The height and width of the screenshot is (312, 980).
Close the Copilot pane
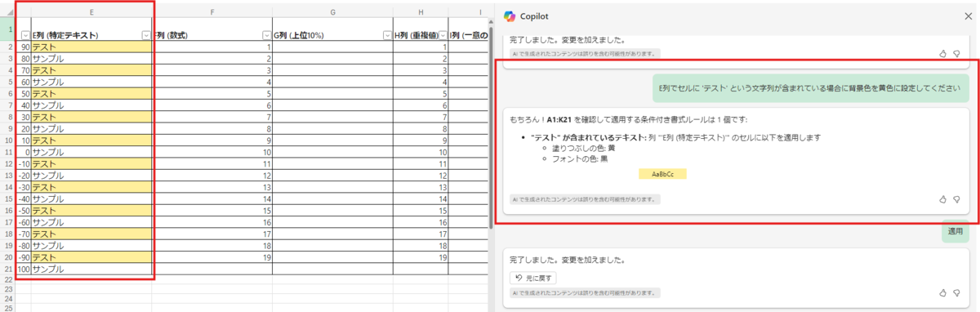(968, 16)
